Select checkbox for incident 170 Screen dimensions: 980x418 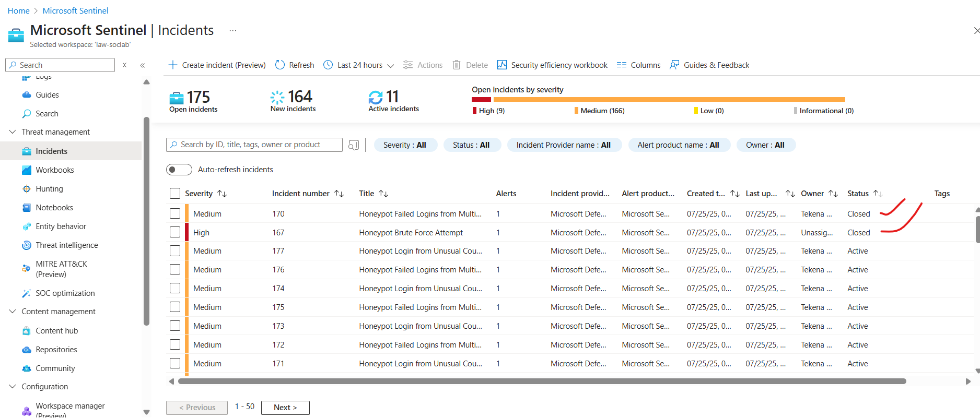[x=175, y=213]
